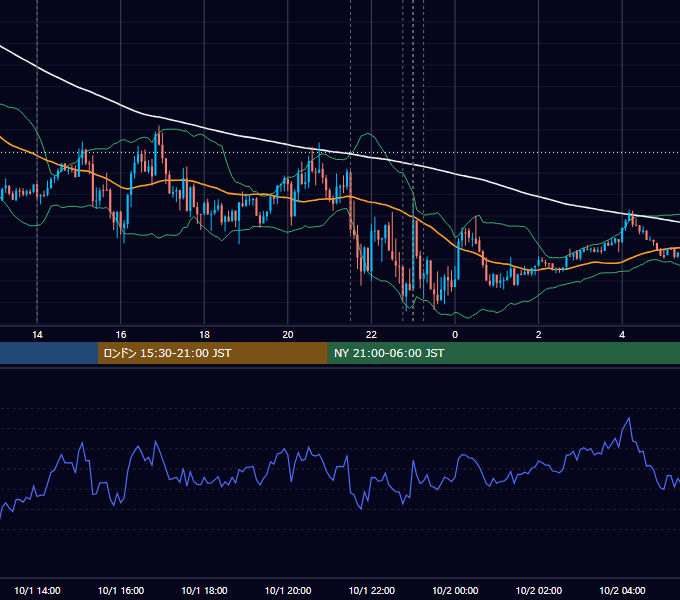Screen dimensions: 680x600
Task: Click the 0 hour axis label
Action: click(455, 335)
